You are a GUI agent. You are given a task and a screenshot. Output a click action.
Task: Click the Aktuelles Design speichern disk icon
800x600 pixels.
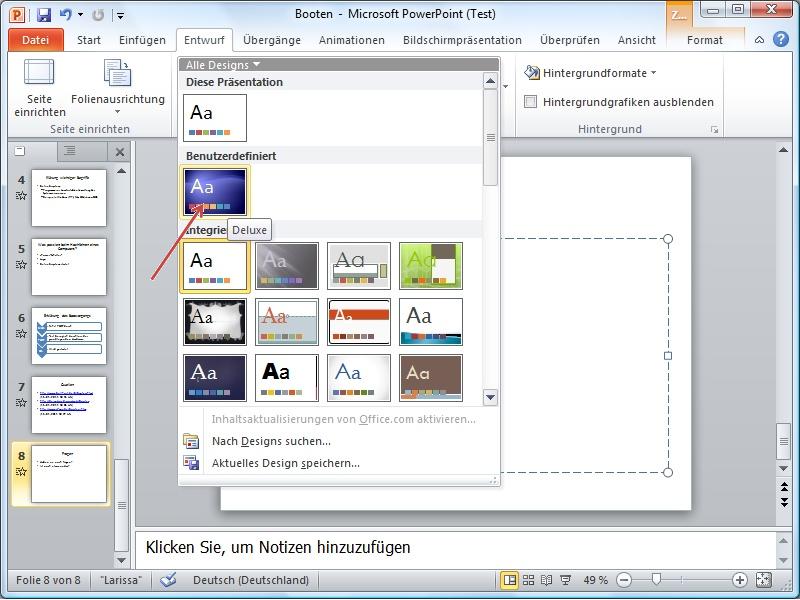191,463
